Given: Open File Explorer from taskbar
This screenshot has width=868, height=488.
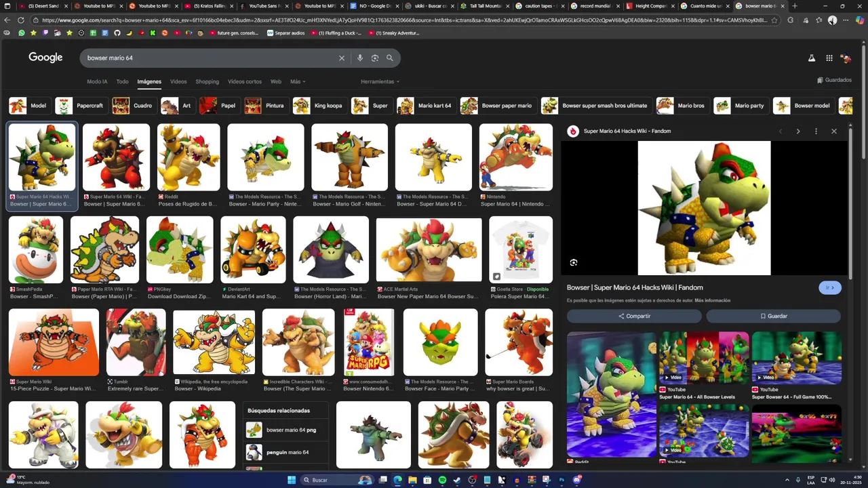Looking at the screenshot, I should pos(412,480).
